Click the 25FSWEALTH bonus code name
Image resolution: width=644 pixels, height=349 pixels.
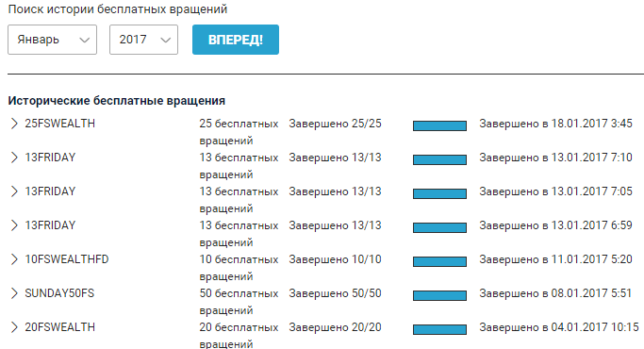(60, 124)
